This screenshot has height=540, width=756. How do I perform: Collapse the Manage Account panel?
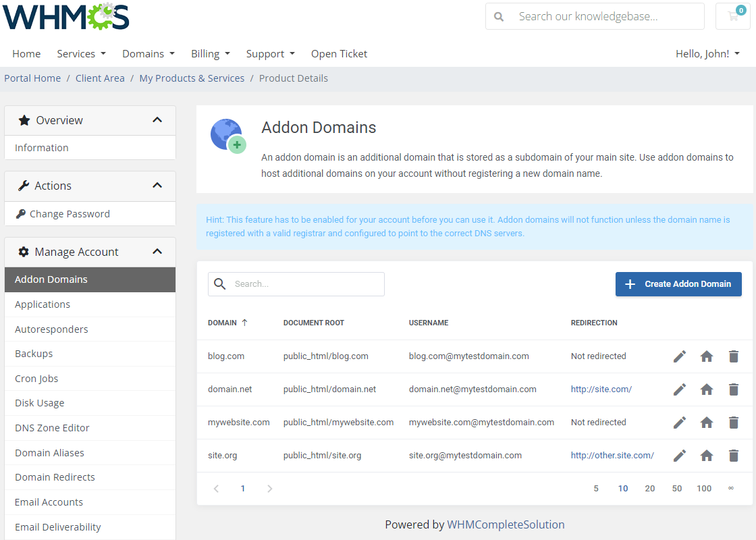[x=157, y=252]
